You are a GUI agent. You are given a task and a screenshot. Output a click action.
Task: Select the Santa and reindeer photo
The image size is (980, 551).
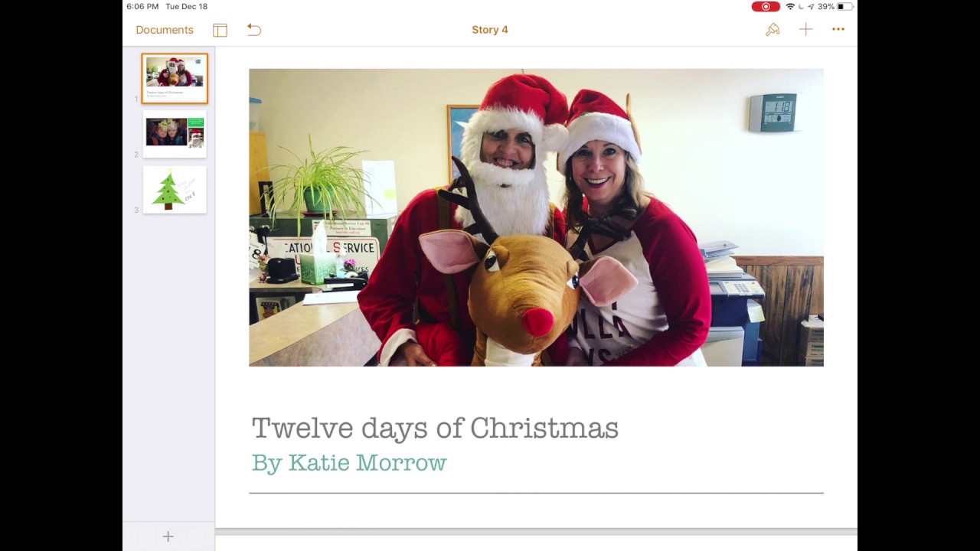pos(536,217)
